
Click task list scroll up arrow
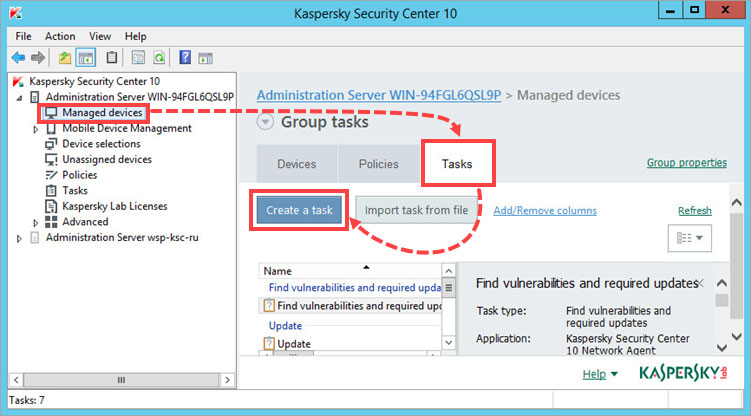(x=448, y=271)
